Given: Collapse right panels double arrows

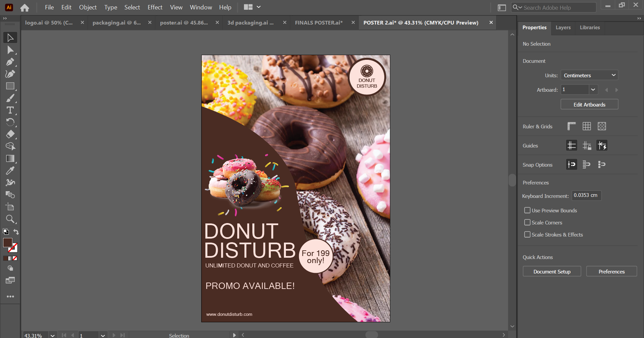Looking at the screenshot, I should point(639,18).
